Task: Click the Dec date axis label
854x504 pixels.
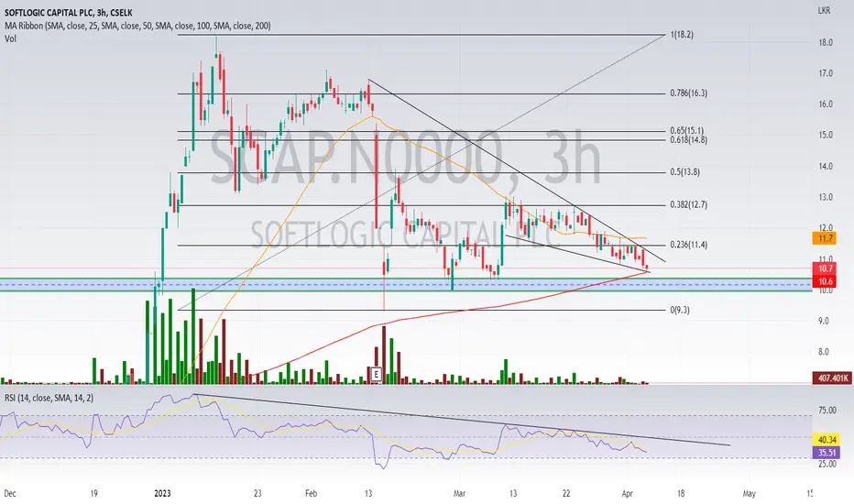Action: pos(10,494)
